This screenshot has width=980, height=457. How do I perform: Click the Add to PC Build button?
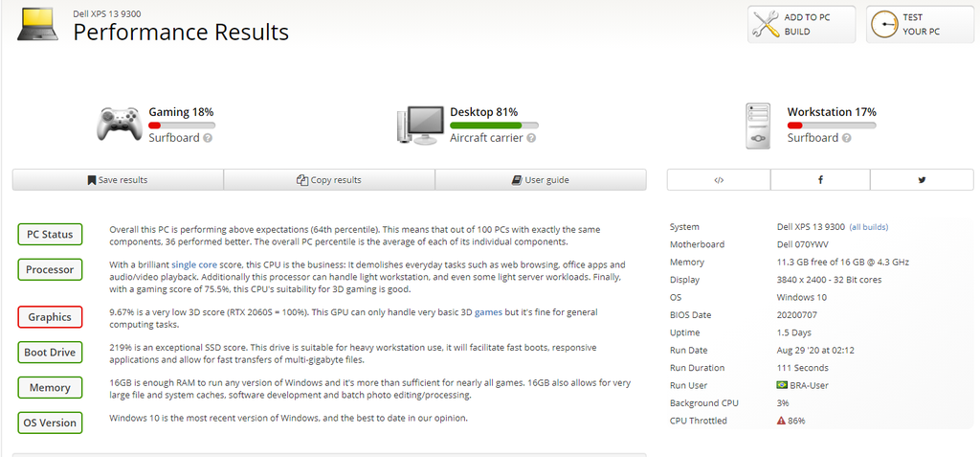[801, 24]
